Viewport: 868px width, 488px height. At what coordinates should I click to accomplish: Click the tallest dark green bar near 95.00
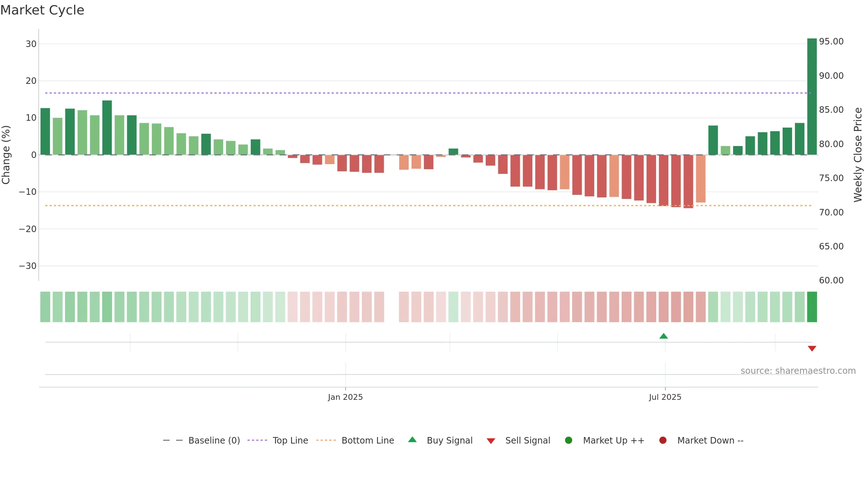point(812,97)
